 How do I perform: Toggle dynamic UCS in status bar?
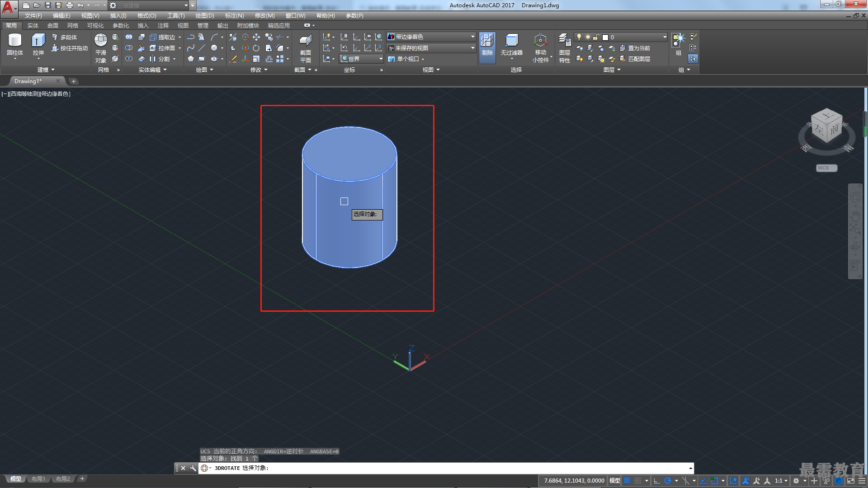click(733, 481)
